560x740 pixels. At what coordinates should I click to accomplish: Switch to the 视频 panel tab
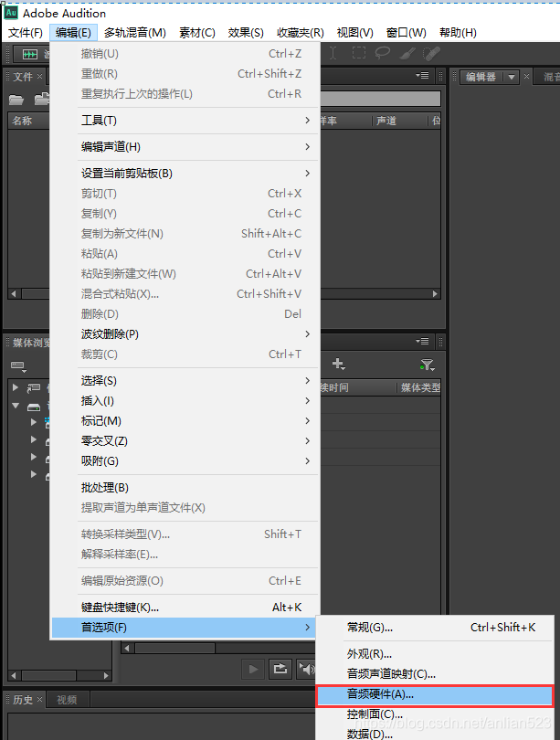click(67, 700)
